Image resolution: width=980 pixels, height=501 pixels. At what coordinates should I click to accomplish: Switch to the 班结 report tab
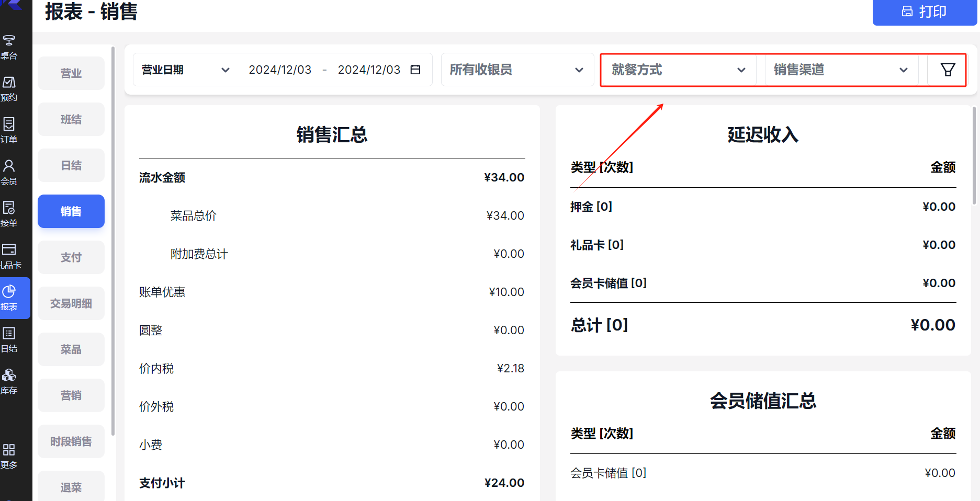[71, 119]
